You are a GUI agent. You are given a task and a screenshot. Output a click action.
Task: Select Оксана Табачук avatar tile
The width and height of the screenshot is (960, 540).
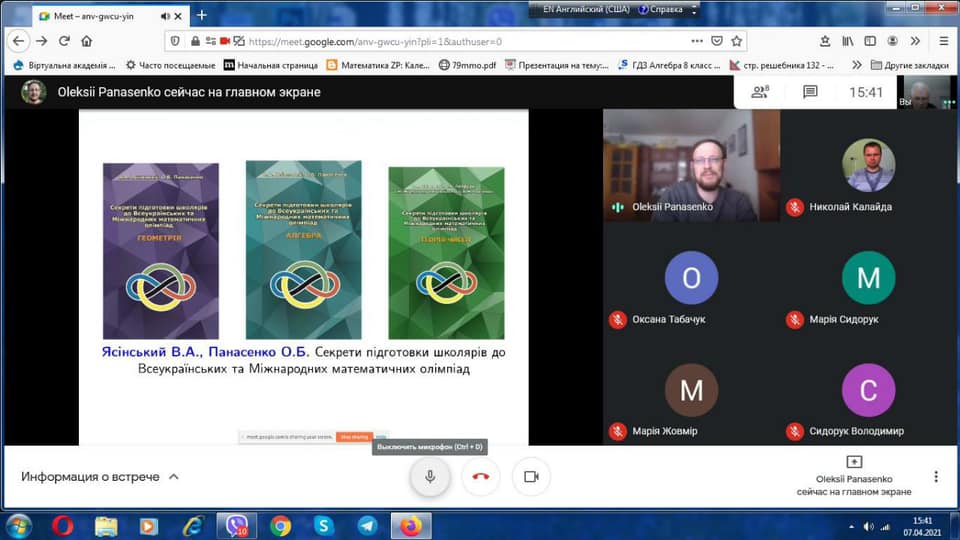(691, 277)
